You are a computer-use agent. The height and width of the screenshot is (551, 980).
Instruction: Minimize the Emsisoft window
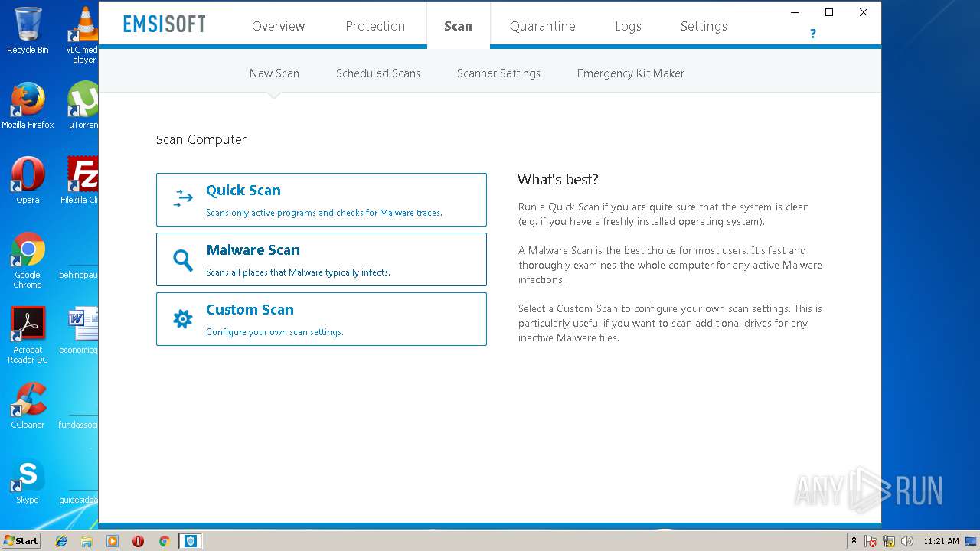click(x=794, y=12)
